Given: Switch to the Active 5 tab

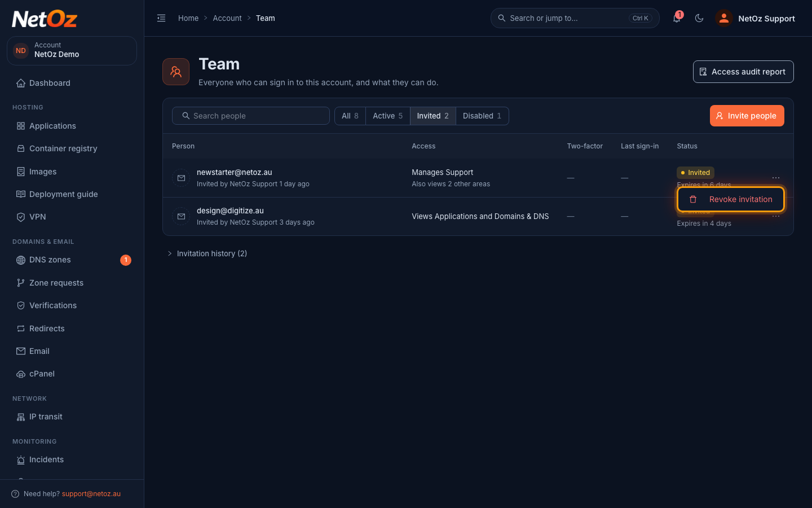Looking at the screenshot, I should click(x=388, y=116).
